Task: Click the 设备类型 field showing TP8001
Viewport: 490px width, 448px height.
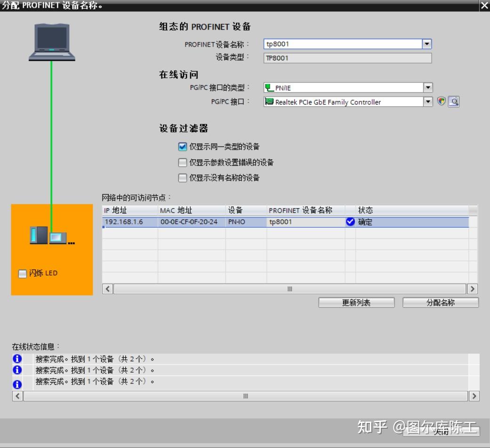Action: click(x=347, y=58)
